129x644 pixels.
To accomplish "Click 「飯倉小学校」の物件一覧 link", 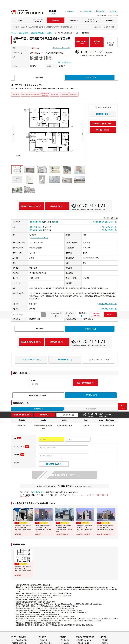I will click(107, 304).
